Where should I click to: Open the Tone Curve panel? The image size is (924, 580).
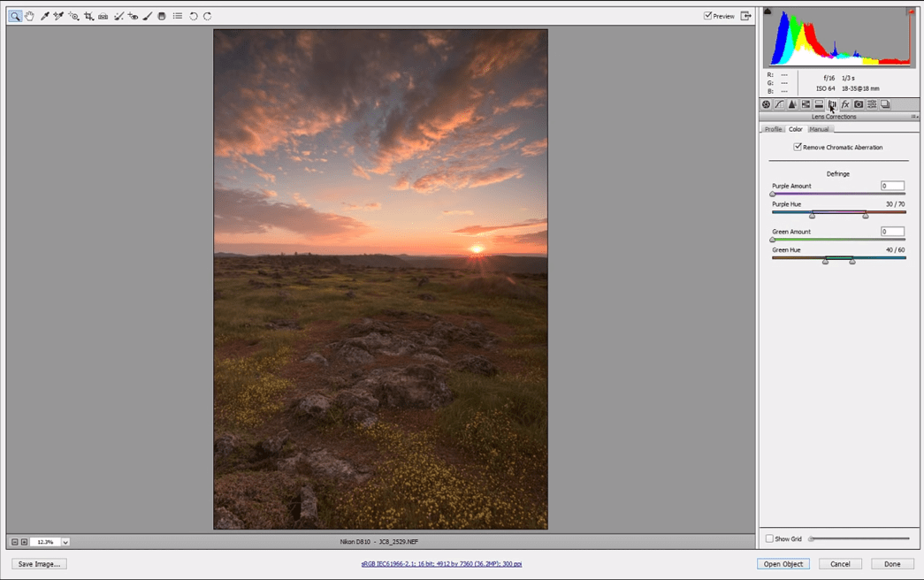tap(779, 104)
